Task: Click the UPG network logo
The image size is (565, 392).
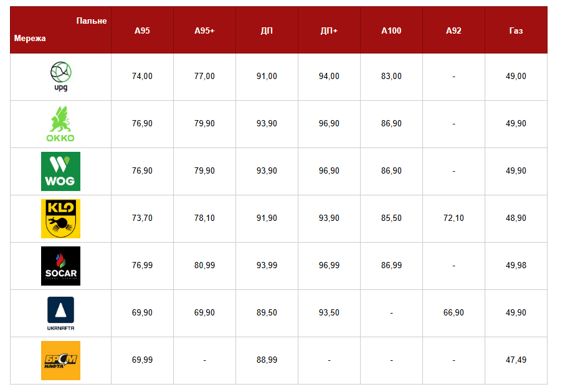Action: (x=60, y=77)
